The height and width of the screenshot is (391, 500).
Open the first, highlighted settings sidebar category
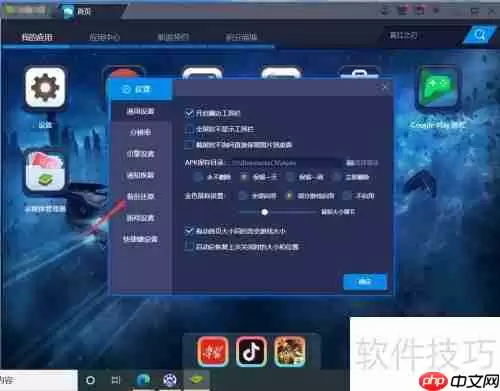tap(141, 111)
